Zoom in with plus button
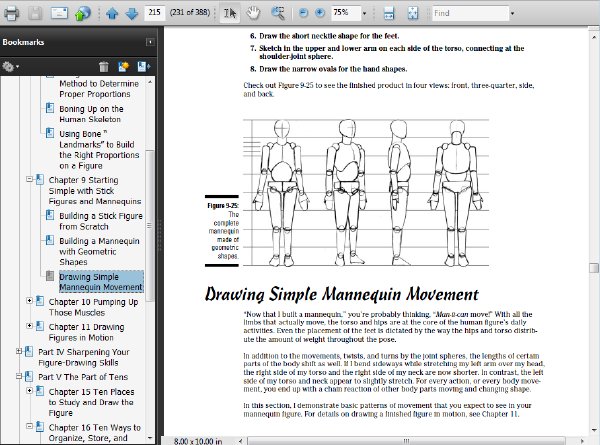This screenshot has height=445, width=600. 320,13
